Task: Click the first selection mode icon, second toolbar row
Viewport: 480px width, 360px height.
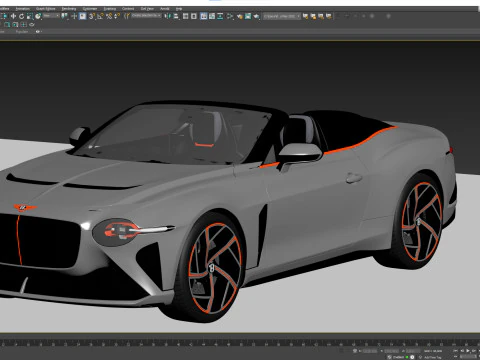Action: click(x=7, y=25)
